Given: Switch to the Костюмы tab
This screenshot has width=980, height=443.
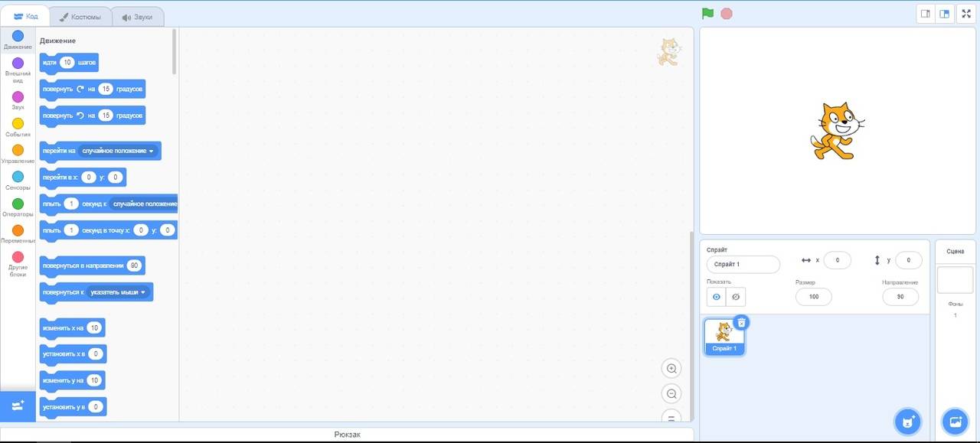Looking at the screenshot, I should [x=80, y=17].
